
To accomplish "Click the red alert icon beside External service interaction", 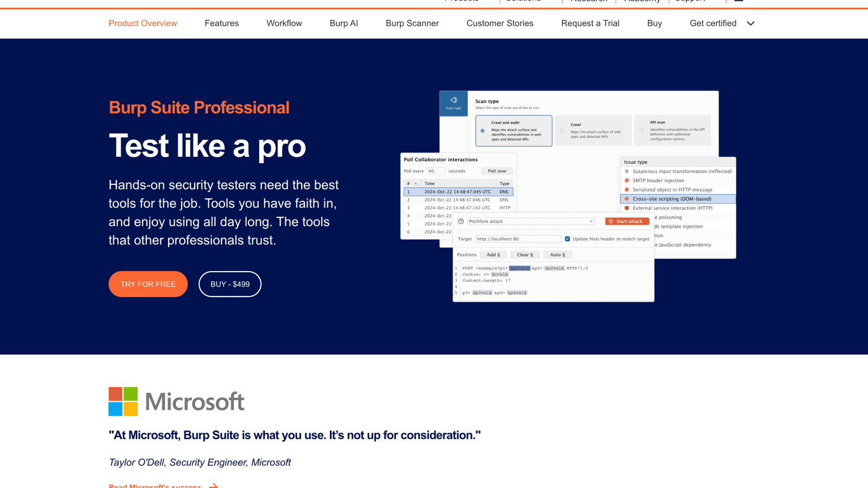I will pyautogui.click(x=627, y=208).
